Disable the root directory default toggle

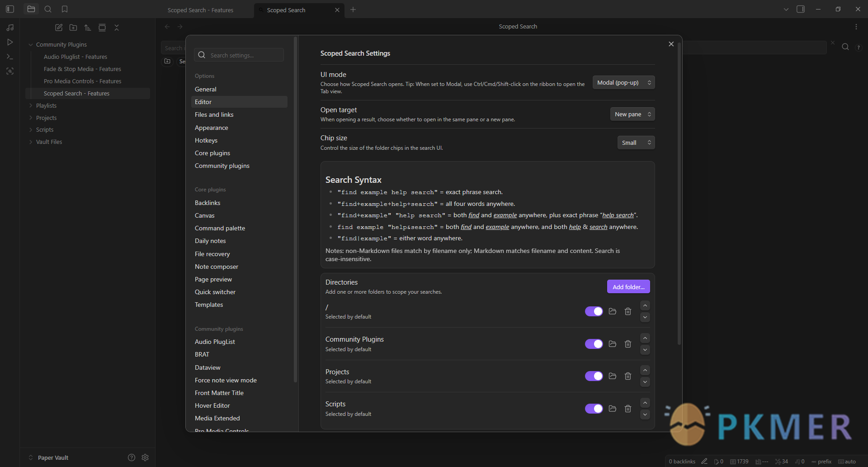point(594,311)
